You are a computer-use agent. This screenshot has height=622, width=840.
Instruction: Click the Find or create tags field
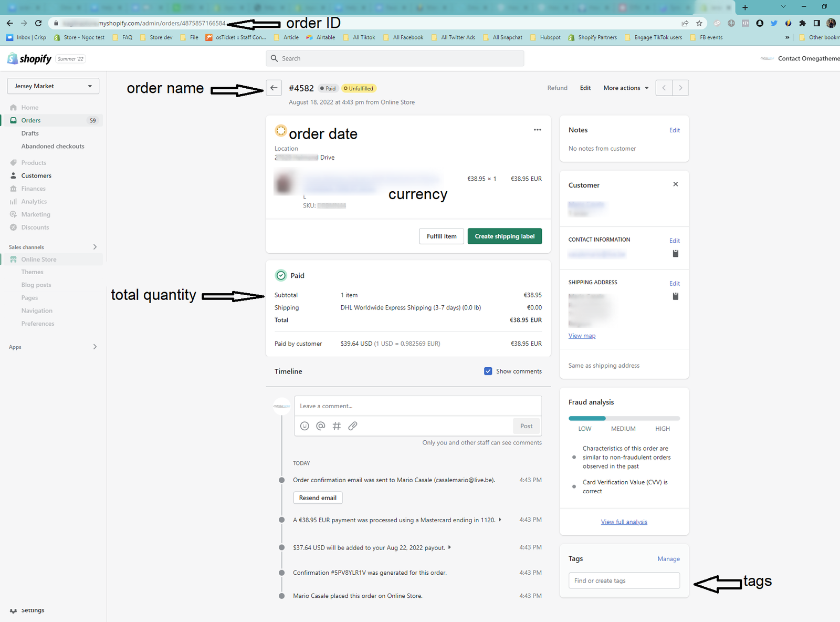click(624, 581)
